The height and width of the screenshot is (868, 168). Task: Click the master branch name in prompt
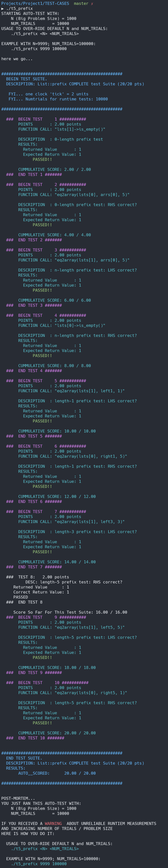(81, 3)
